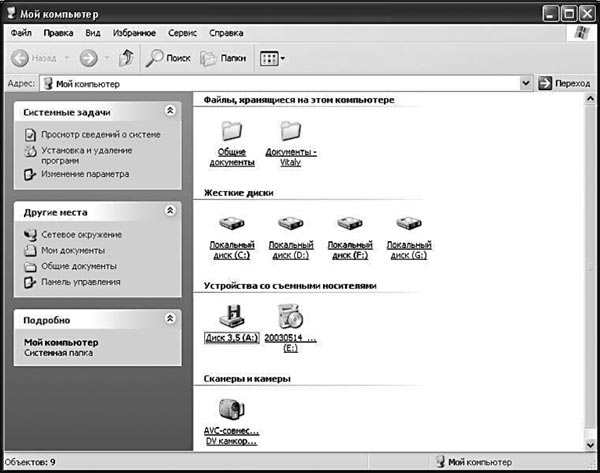
Task: Open Просмотр сведений о системе link
Action: click(101, 135)
